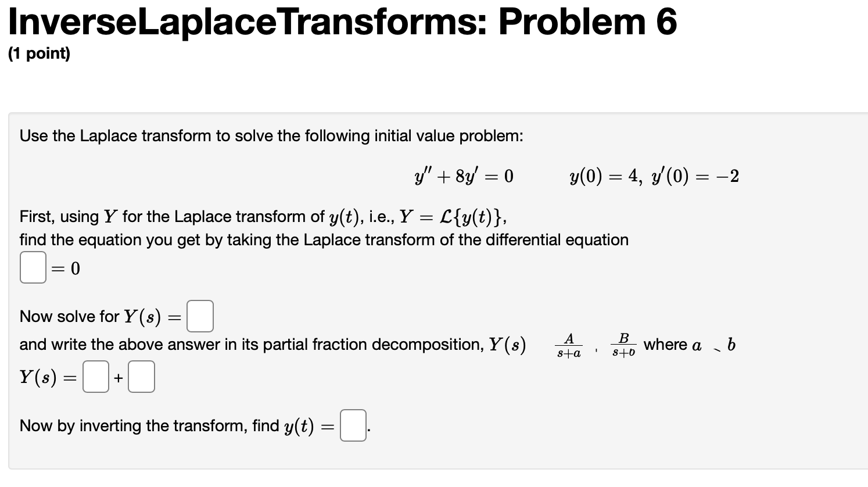This screenshot has height=487, width=868.
Task: Select the equation y'' + 8y' = 0
Action: coord(462,176)
